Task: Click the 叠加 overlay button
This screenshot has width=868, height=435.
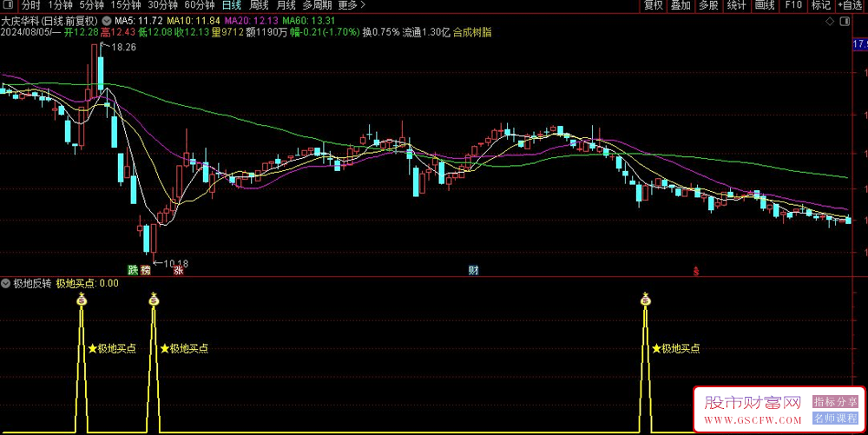Action: [681, 5]
